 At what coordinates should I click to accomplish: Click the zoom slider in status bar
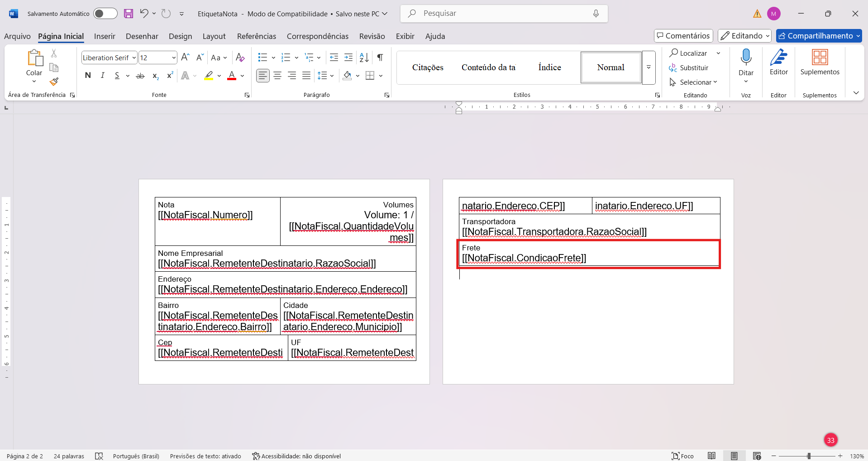[808, 456]
